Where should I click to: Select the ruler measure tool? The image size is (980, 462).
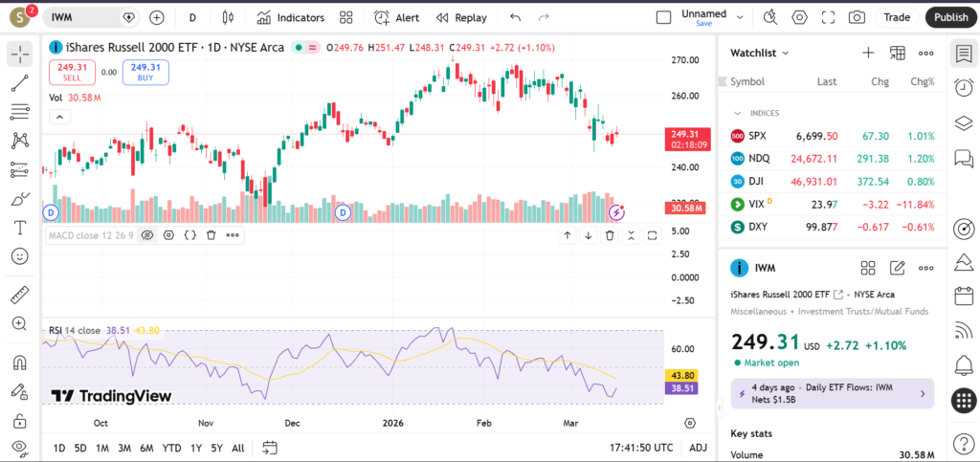coord(19,295)
